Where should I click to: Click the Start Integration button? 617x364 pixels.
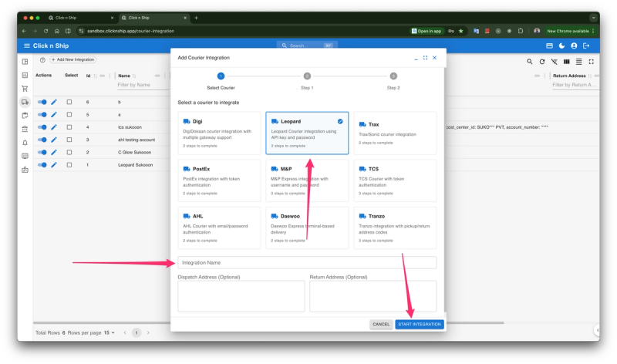click(420, 324)
